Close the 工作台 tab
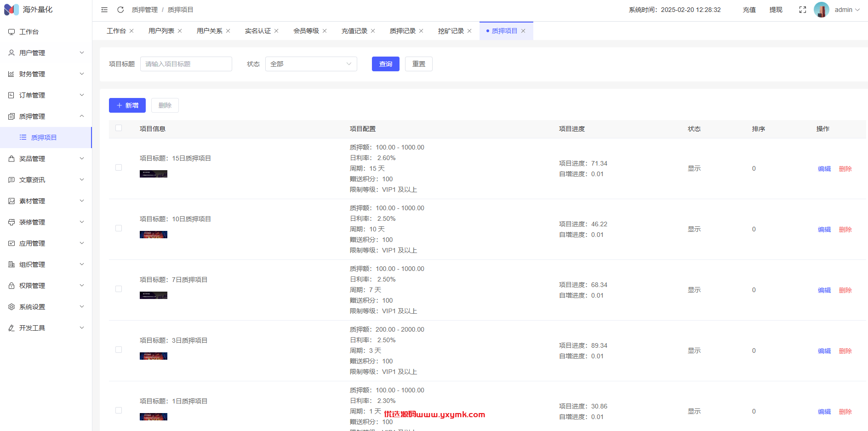 click(x=131, y=31)
